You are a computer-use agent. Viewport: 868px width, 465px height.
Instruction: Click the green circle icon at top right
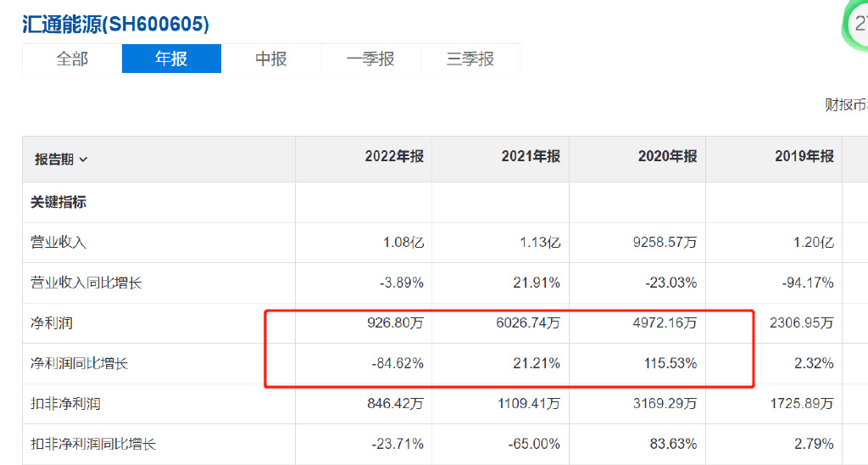click(854, 25)
